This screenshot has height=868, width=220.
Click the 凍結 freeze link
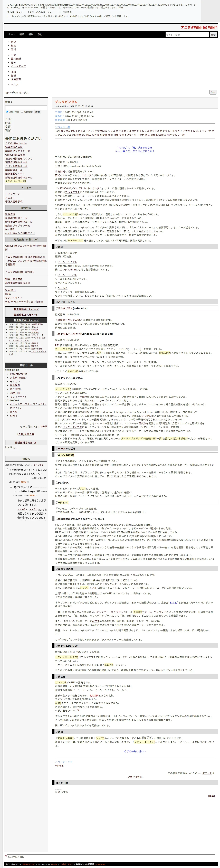[13, 72]
